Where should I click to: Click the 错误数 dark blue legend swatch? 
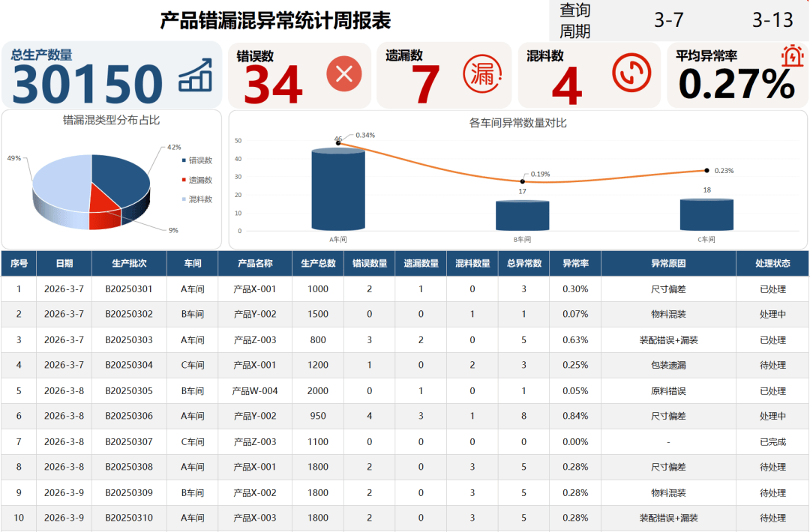click(184, 160)
